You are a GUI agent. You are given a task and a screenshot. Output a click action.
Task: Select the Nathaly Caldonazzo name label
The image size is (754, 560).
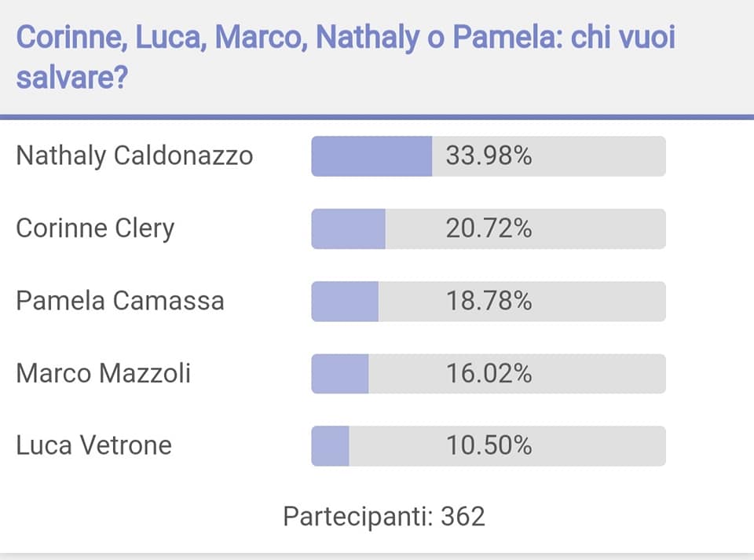[x=134, y=156]
